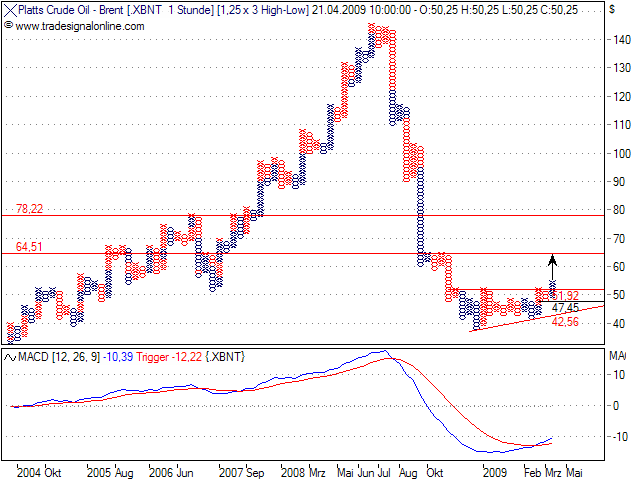Click the 78,22 horizontal level label
Image resolution: width=640 pixels, height=480 pixels.
[x=29, y=208]
